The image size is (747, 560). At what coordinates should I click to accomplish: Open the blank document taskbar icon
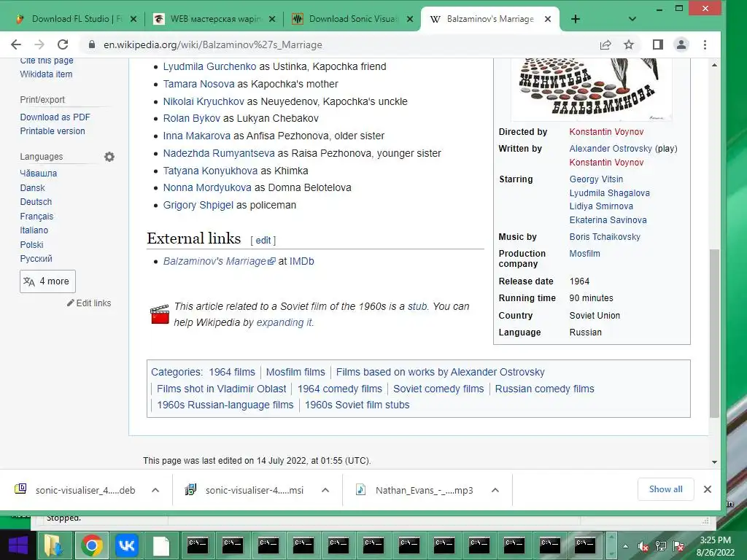(161, 545)
